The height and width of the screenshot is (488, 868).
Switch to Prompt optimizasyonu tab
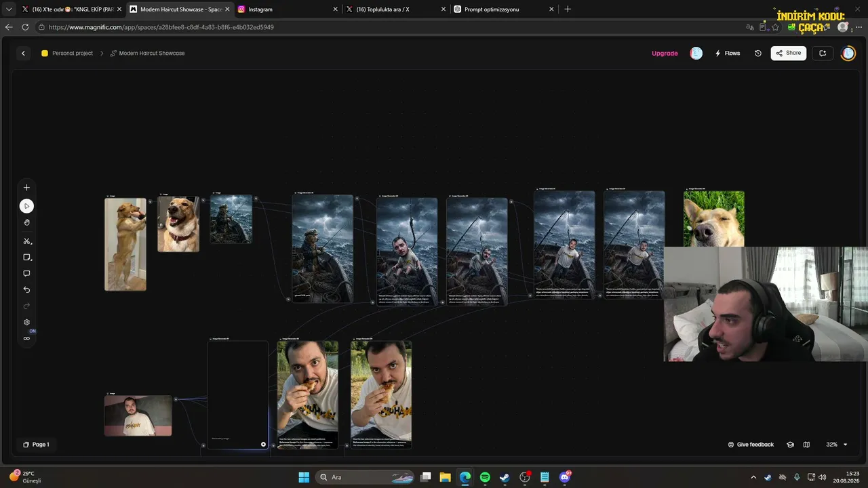point(504,9)
